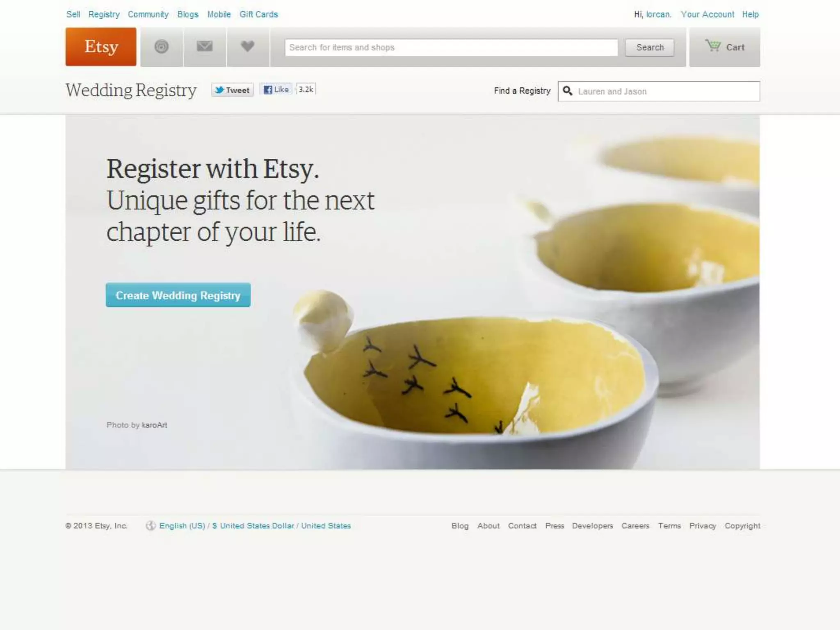Change language via English (US) link
Image resolution: width=840 pixels, height=630 pixels.
click(x=182, y=526)
